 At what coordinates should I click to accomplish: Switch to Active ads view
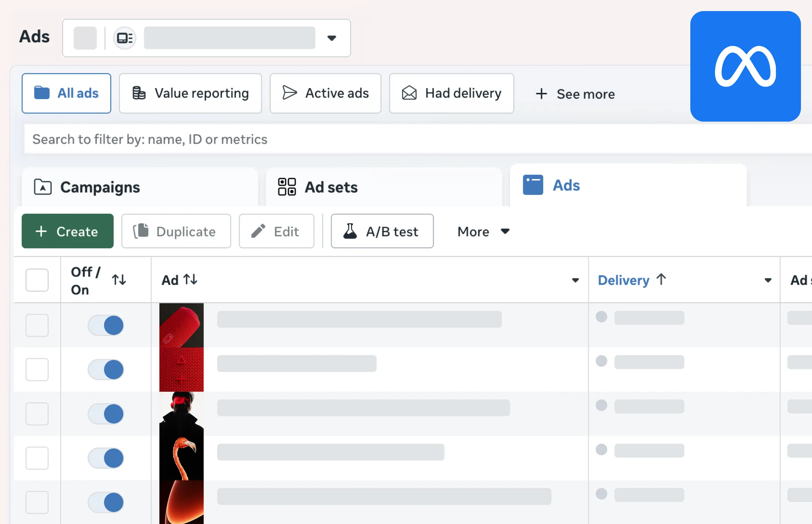[x=325, y=93]
